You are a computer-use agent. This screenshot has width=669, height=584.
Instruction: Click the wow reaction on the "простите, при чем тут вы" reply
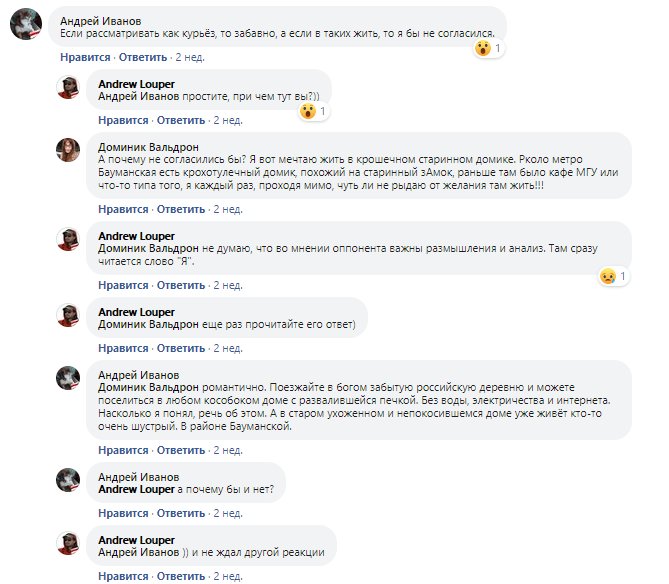(x=308, y=111)
